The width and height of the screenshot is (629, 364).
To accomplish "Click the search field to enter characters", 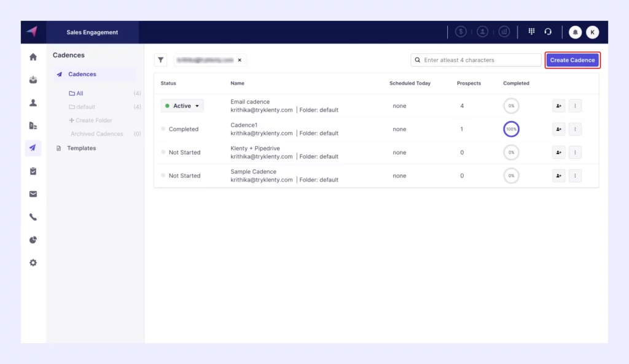I will 475,60.
